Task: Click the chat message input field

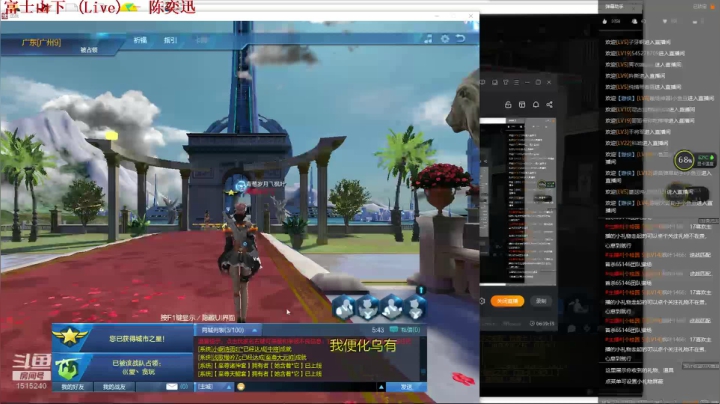Action: click(x=311, y=387)
